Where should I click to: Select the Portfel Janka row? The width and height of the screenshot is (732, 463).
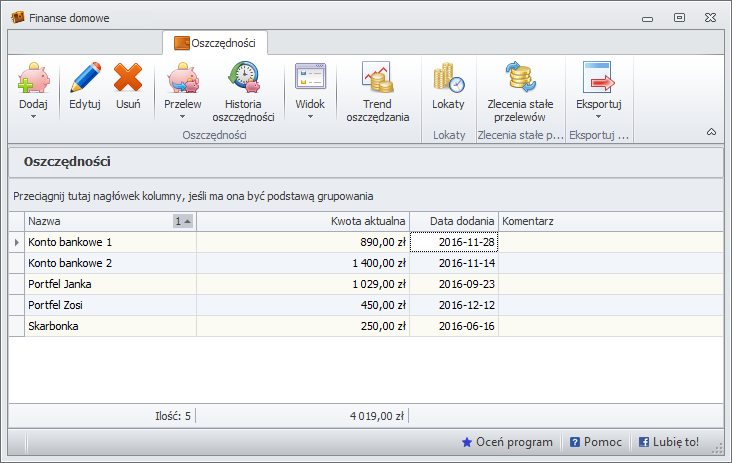point(100,284)
